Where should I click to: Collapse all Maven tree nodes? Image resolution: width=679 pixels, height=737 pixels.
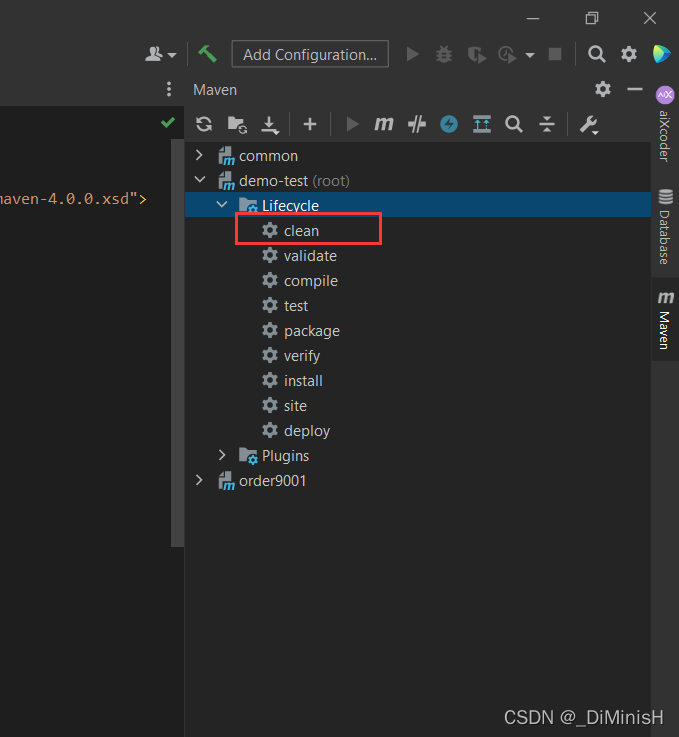(x=546, y=124)
